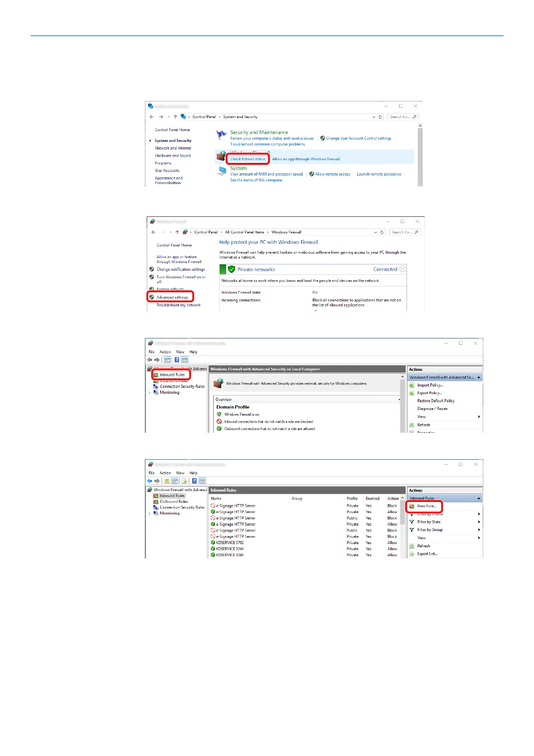534x756 pixels.
Task: Click Security and Maintenance flag icon
Action: [x=221, y=135]
